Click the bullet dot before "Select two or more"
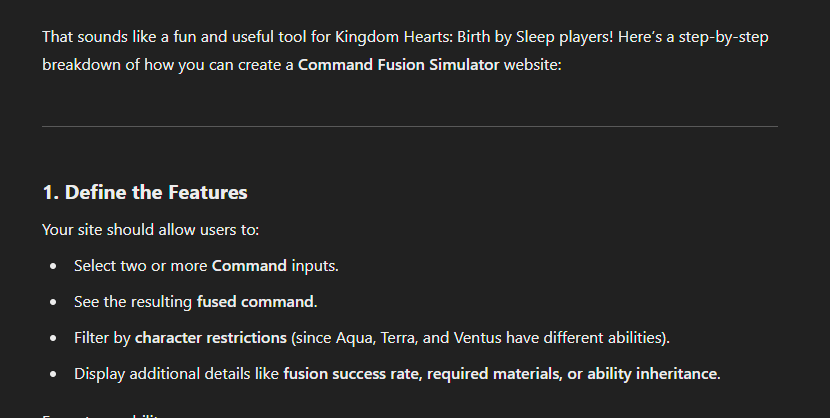Viewport: 830px width, 418px height. (53, 266)
